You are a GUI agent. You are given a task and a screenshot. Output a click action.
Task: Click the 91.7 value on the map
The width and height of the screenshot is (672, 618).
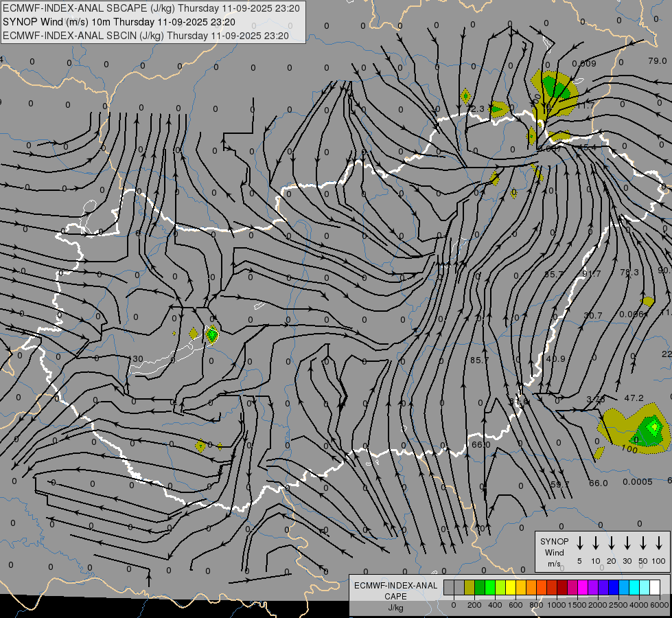click(x=592, y=273)
